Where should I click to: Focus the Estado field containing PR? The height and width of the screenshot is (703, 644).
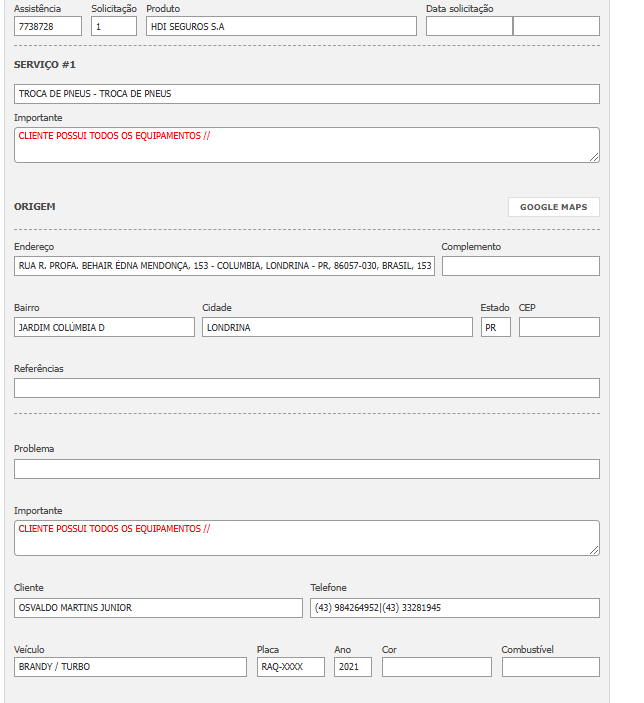(x=495, y=327)
